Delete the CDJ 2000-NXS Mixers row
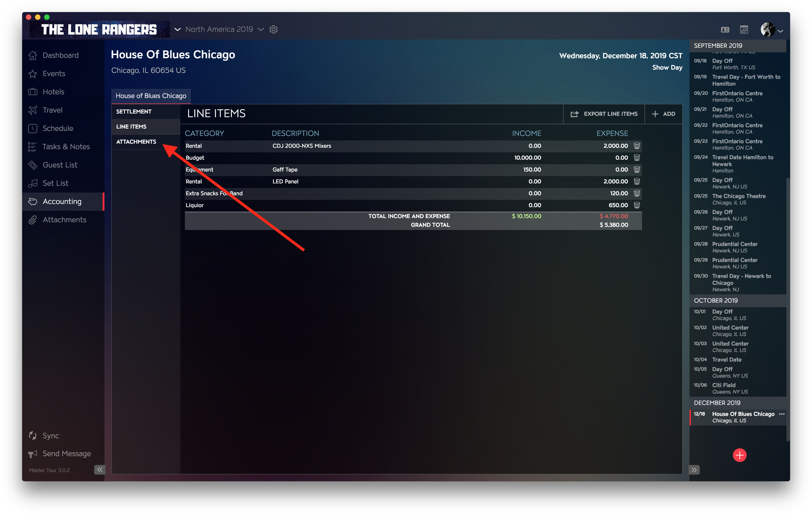 coord(637,146)
